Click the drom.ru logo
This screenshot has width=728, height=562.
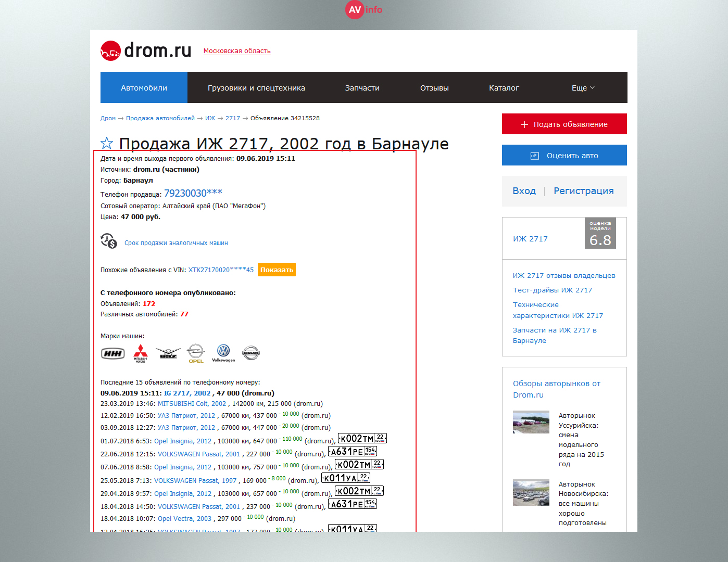tap(146, 50)
